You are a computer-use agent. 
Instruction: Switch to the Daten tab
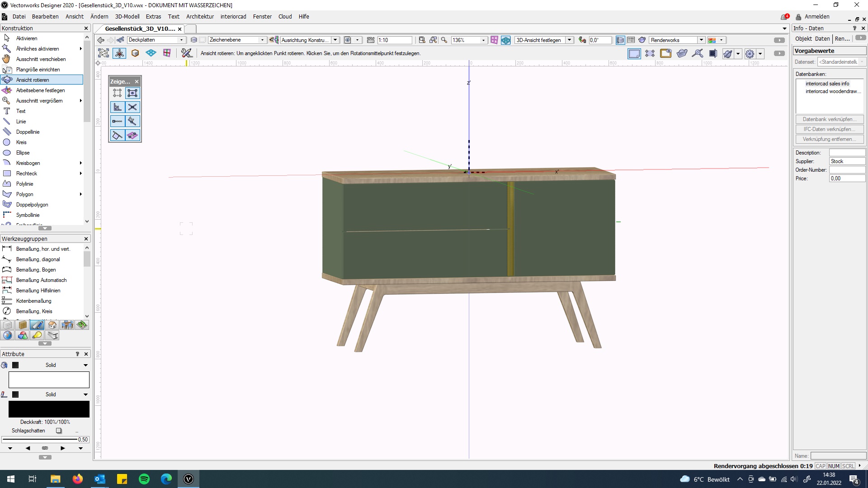coord(822,39)
